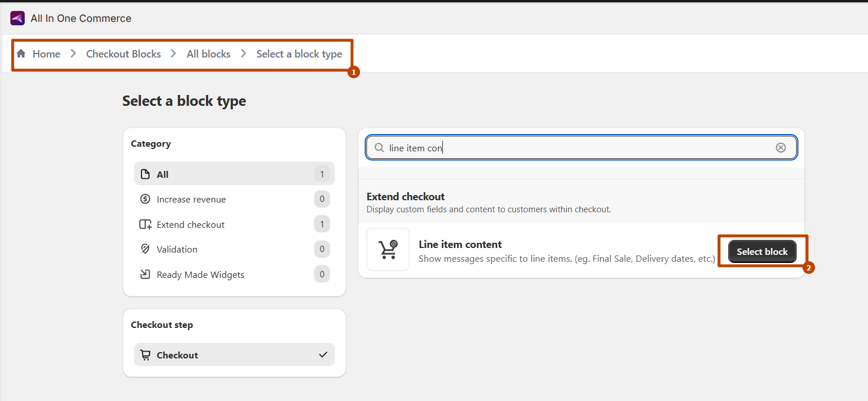Navigate to Home breadcrumb link
This screenshot has height=401, width=868.
point(46,54)
